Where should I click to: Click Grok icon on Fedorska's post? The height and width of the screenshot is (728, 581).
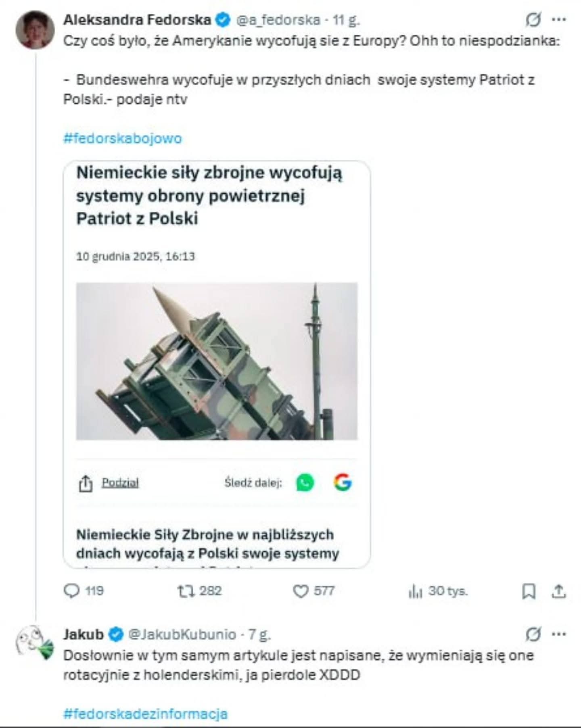click(x=533, y=19)
